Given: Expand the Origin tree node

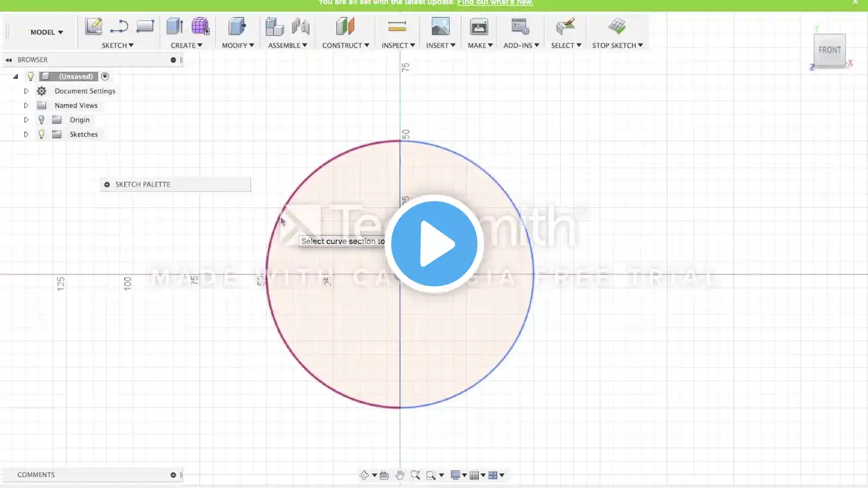Looking at the screenshot, I should [x=26, y=120].
